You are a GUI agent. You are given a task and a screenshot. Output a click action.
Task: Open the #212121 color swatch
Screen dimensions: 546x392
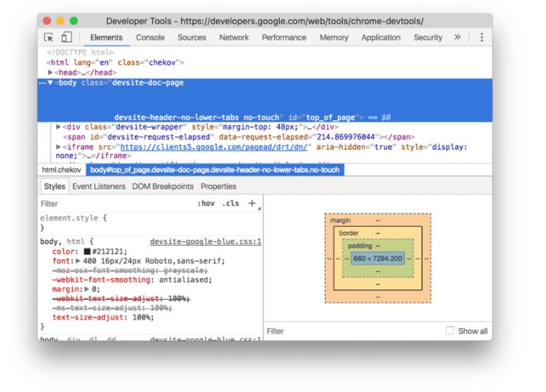coord(87,251)
